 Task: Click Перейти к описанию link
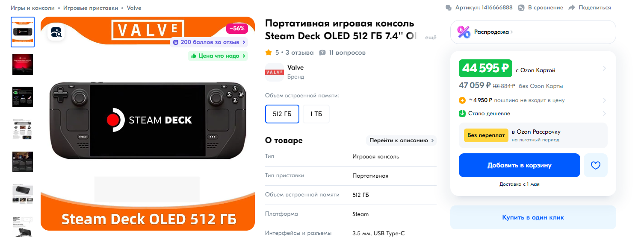tap(401, 140)
